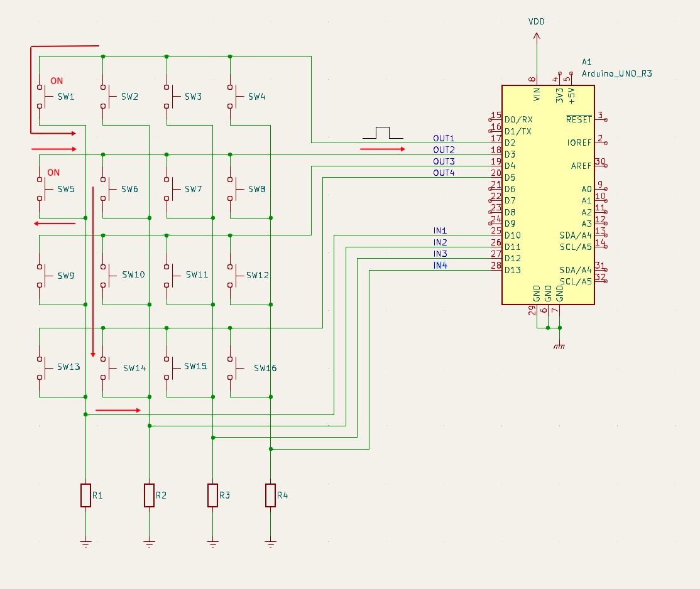The width and height of the screenshot is (700, 589).
Task: Click the A1 reference designator
Action: pyautogui.click(x=586, y=62)
